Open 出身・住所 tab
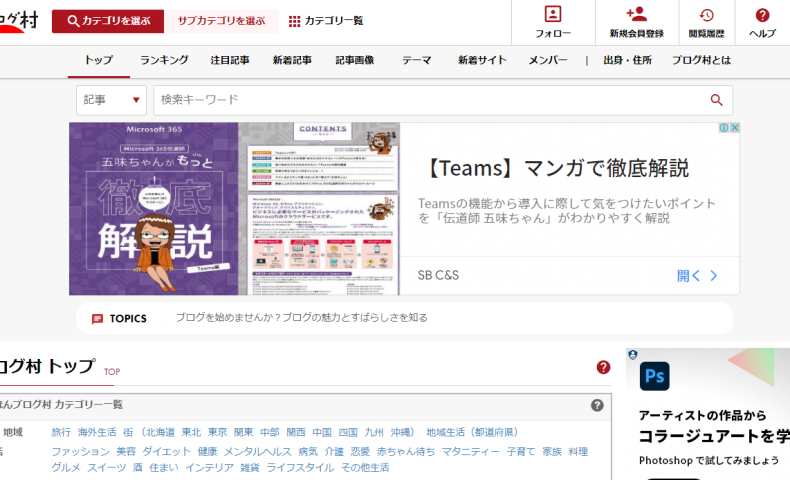790x480 pixels. coord(627,60)
